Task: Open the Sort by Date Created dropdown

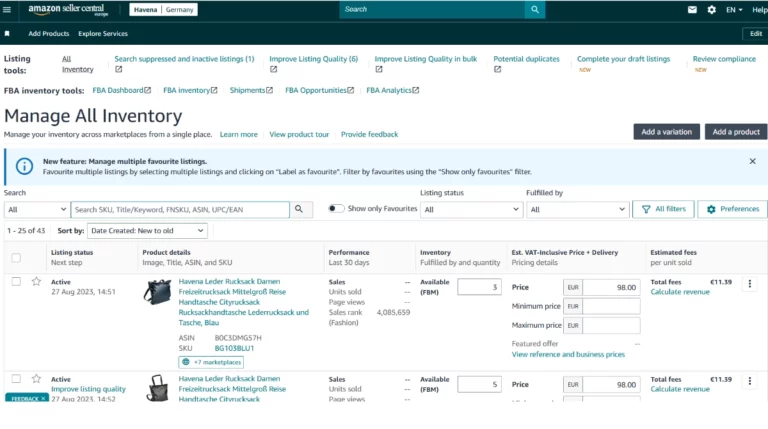Action: click(x=147, y=230)
